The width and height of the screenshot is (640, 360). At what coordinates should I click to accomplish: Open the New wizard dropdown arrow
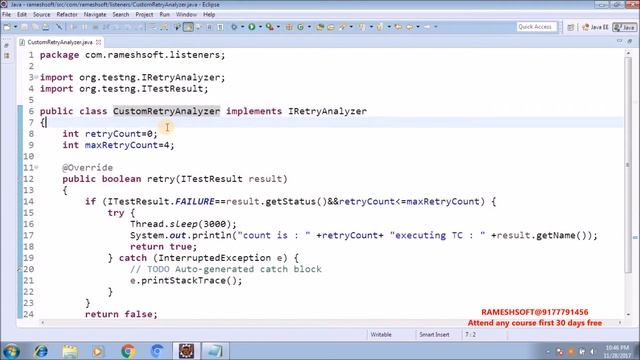tap(16, 27)
